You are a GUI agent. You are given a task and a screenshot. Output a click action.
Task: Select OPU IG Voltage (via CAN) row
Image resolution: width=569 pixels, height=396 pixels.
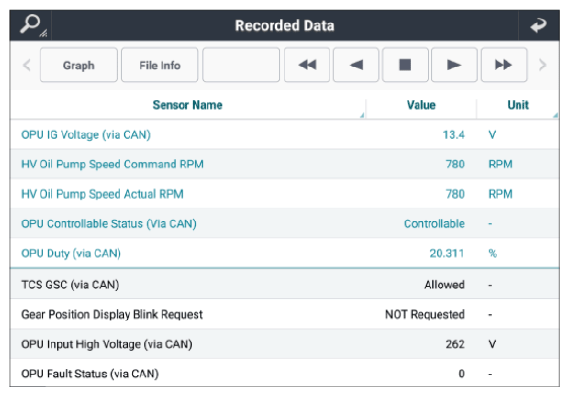click(284, 135)
